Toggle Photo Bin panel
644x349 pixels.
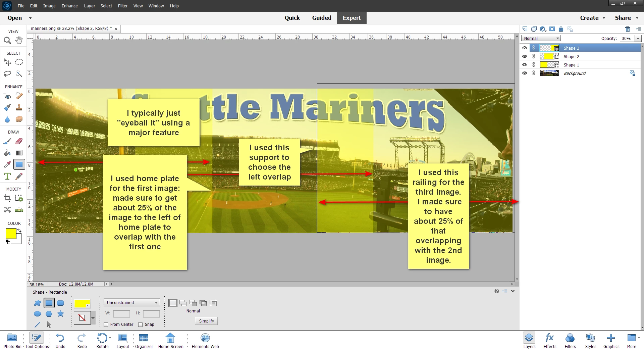[12, 340]
